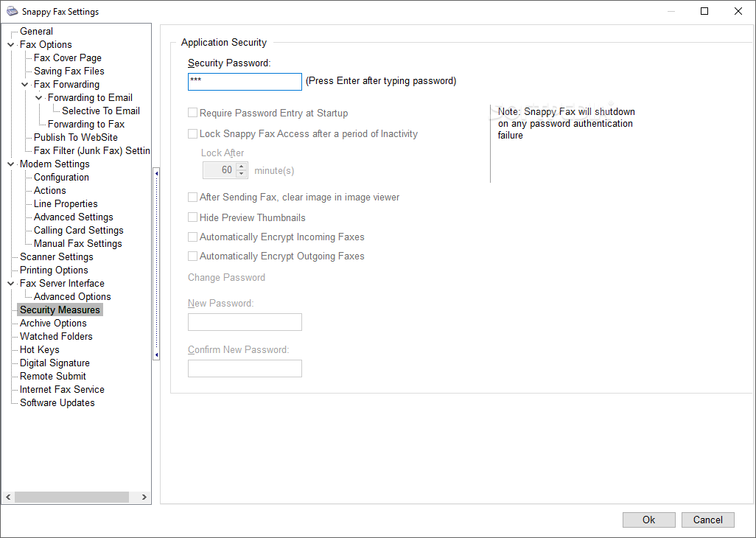
Task: Select Calling Card Settings item
Action: [x=79, y=230]
